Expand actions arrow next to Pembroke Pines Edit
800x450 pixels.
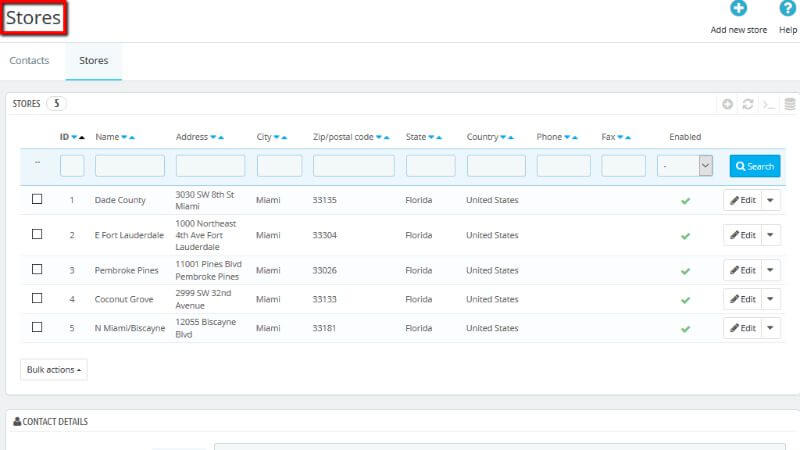[770, 270]
